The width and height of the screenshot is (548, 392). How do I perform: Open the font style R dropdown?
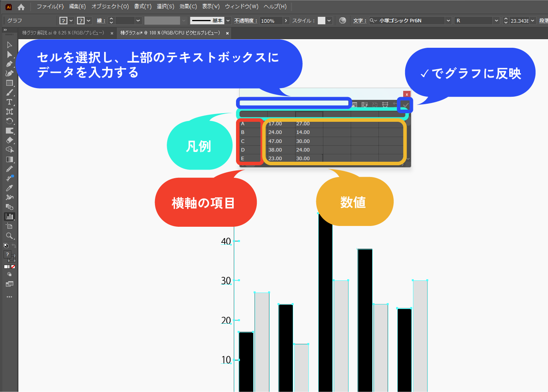496,20
